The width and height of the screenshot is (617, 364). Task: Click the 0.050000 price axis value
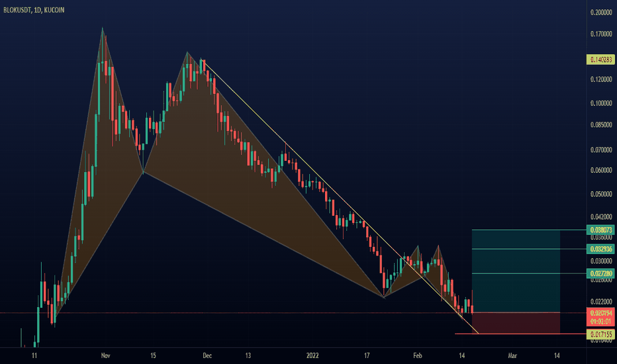[x=601, y=195]
